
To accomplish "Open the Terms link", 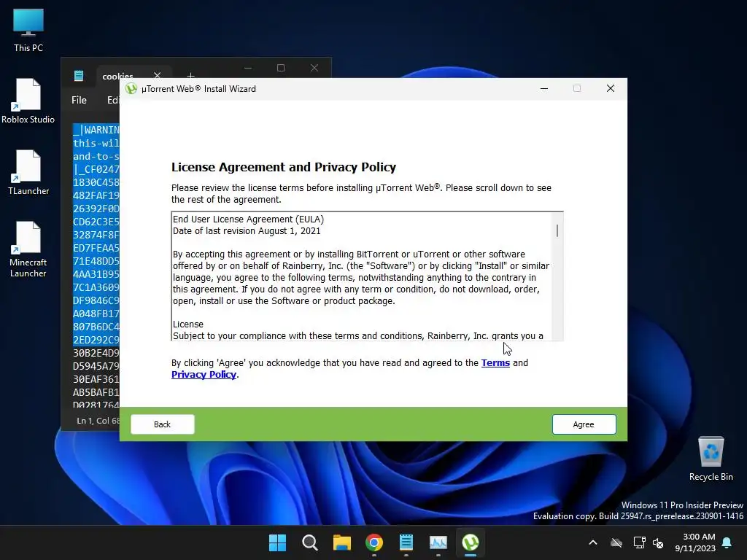I will click(495, 363).
